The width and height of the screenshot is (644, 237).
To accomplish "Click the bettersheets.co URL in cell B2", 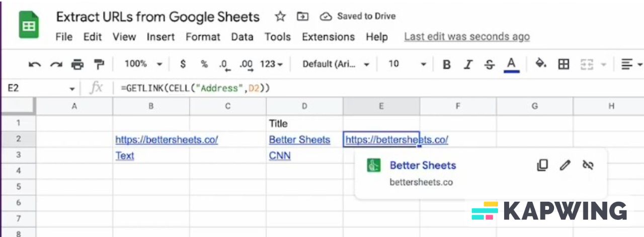I will click(x=167, y=139).
